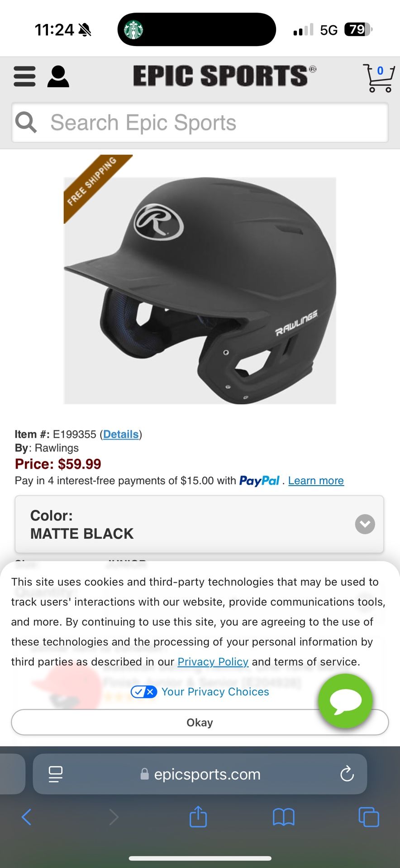Screen dimensions: 400x868
Task: Tap the search magnifier icon
Action: [x=26, y=123]
